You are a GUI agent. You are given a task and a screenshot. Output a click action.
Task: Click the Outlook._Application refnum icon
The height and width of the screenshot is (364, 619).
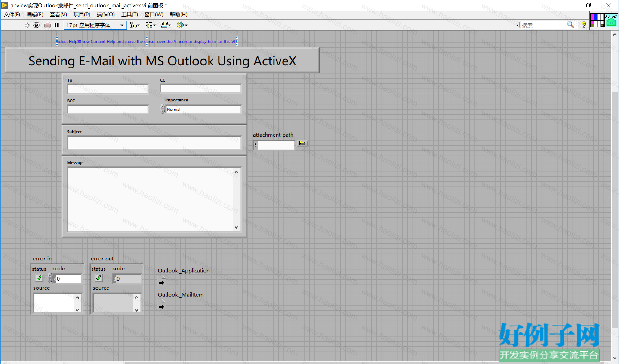tap(161, 281)
